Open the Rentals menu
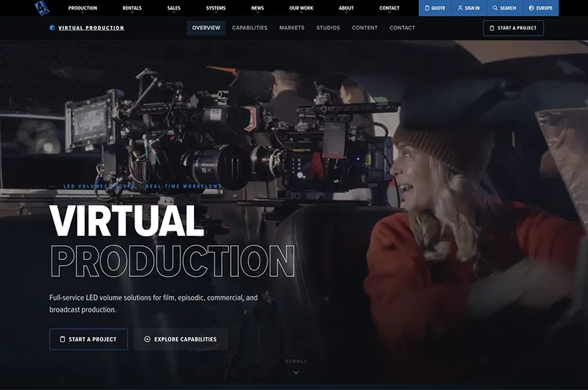The image size is (588, 390). tap(132, 8)
